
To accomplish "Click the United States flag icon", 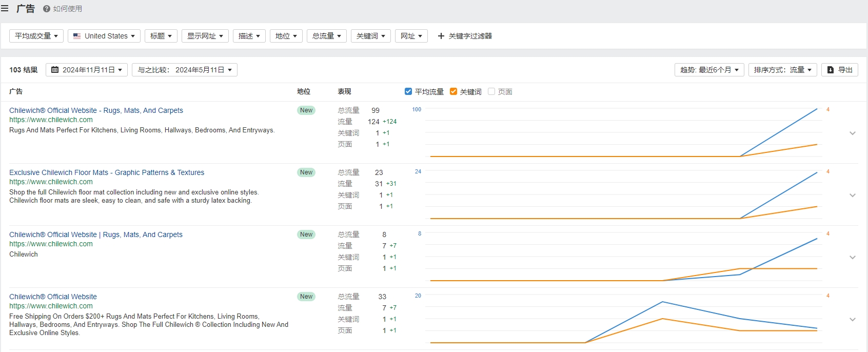I will pos(77,36).
